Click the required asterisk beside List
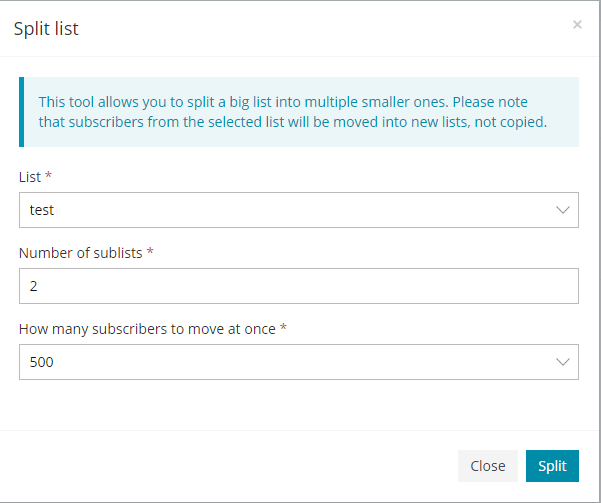The height and width of the screenshot is (503, 601). coord(49,177)
